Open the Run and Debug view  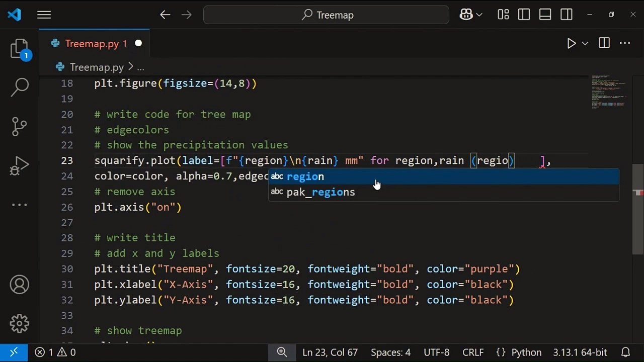[20, 166]
